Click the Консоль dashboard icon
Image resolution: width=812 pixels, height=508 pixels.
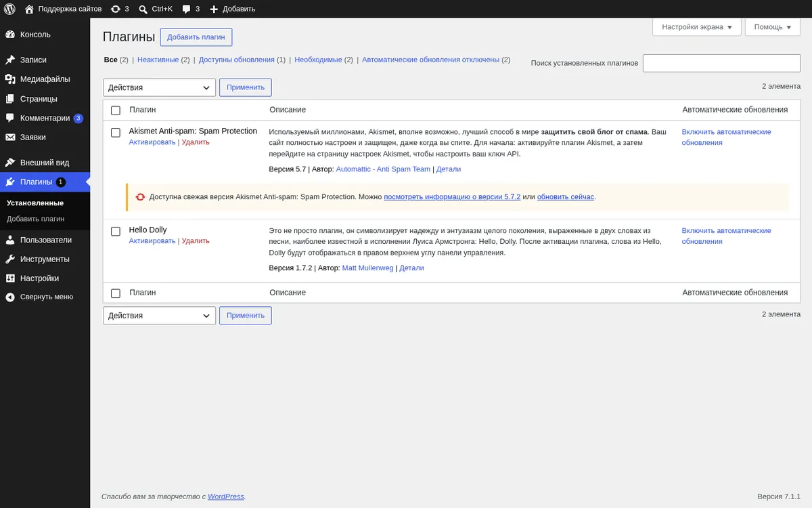click(10, 35)
